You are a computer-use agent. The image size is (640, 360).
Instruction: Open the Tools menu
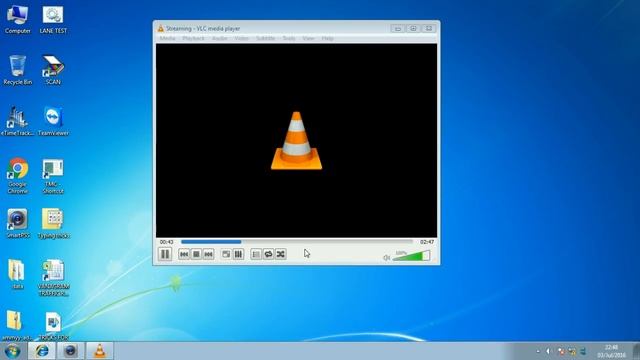point(289,38)
